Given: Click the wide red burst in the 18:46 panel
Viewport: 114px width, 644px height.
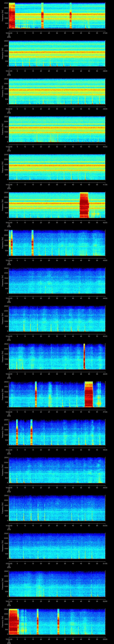Looking at the screenshot, I should pyautogui.click(x=89, y=395).
